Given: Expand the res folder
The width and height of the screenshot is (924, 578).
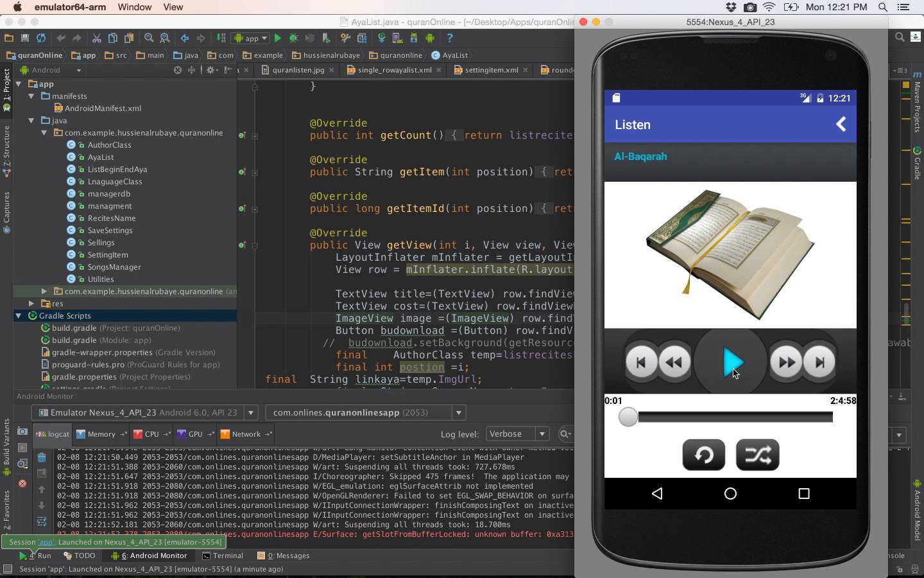Looking at the screenshot, I should tap(31, 303).
